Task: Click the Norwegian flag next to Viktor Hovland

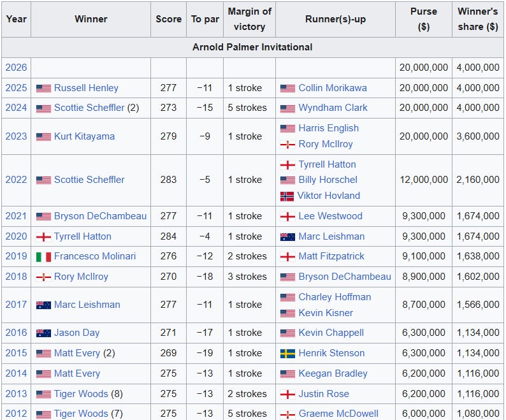Action: pos(287,196)
